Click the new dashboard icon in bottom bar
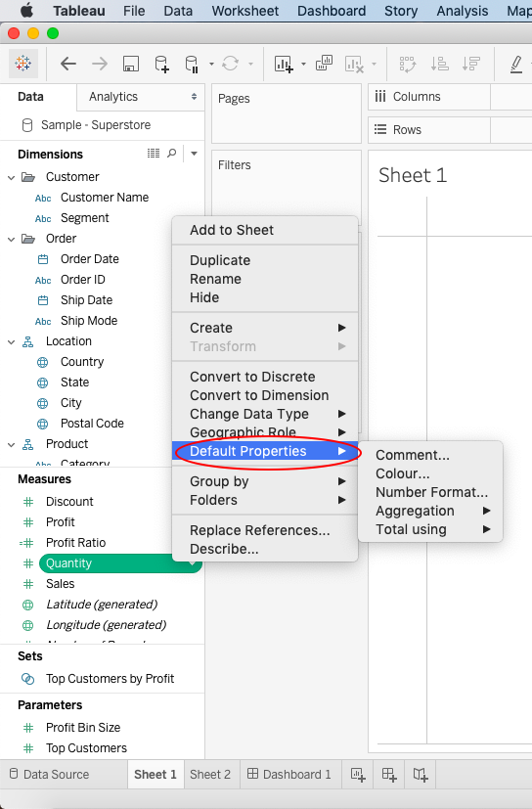 (389, 774)
